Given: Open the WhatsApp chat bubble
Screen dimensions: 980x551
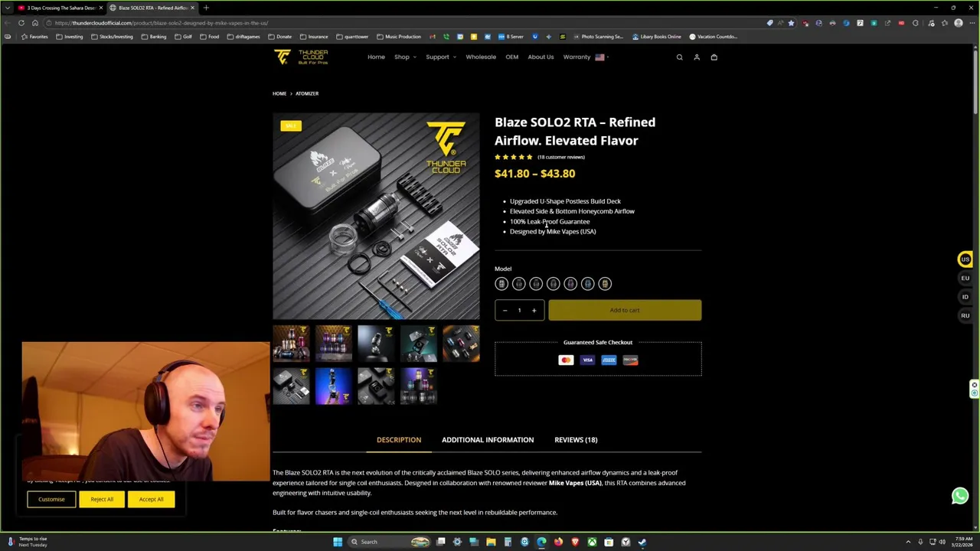Looking at the screenshot, I should (960, 496).
